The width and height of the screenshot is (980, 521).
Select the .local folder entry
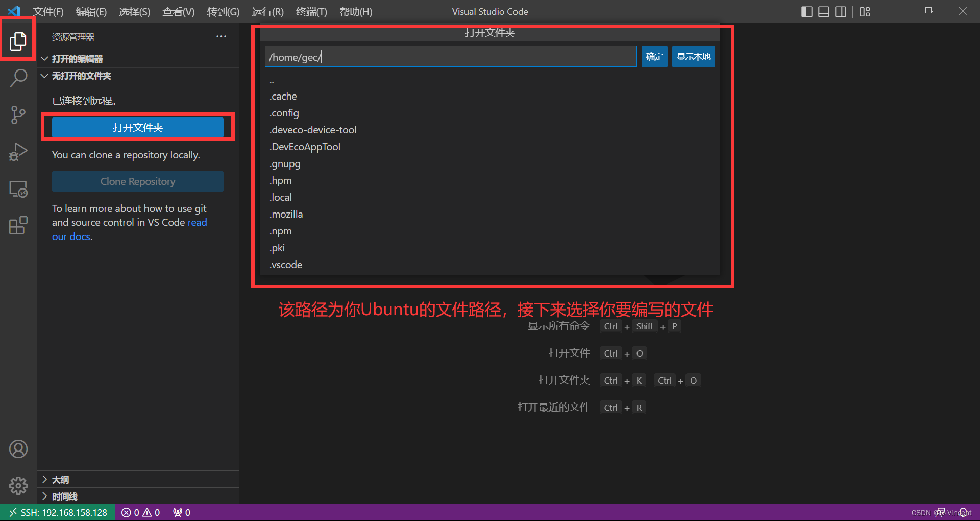click(x=490, y=198)
